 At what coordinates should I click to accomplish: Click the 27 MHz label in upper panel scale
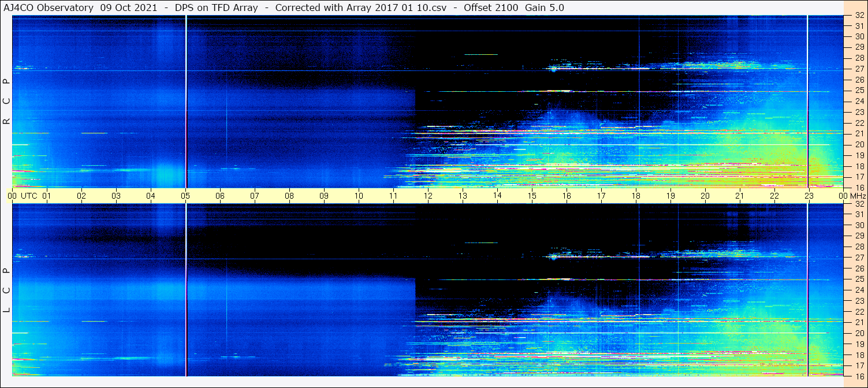(859, 69)
